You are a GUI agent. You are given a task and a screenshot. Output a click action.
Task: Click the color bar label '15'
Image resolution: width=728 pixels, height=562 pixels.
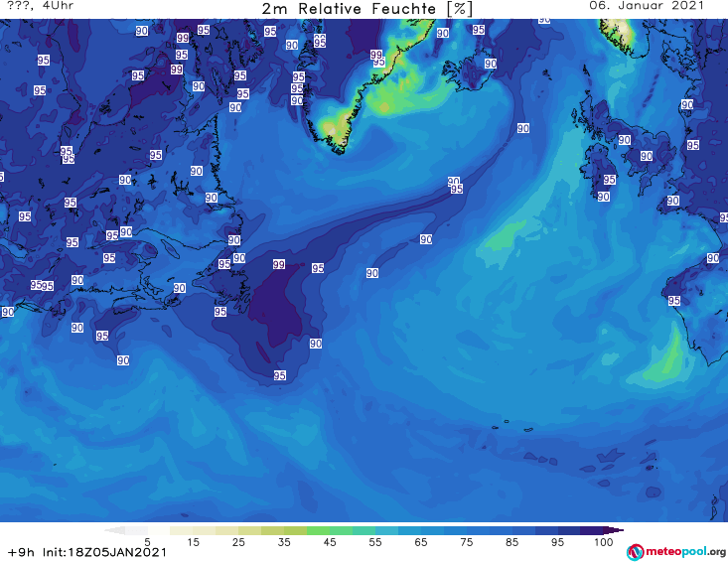tap(193, 542)
